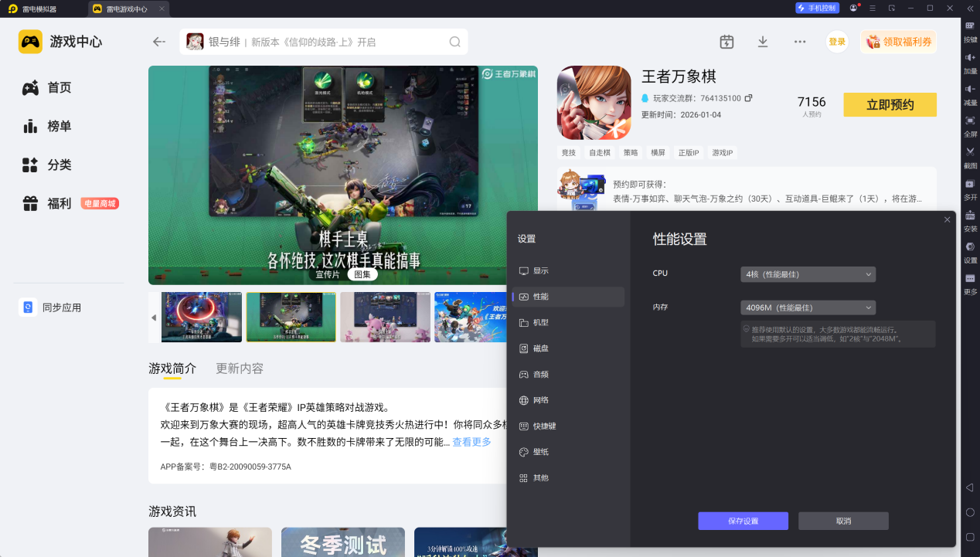This screenshot has width=980, height=557.
Task: Select the 游戏简介 tab
Action: click(172, 369)
